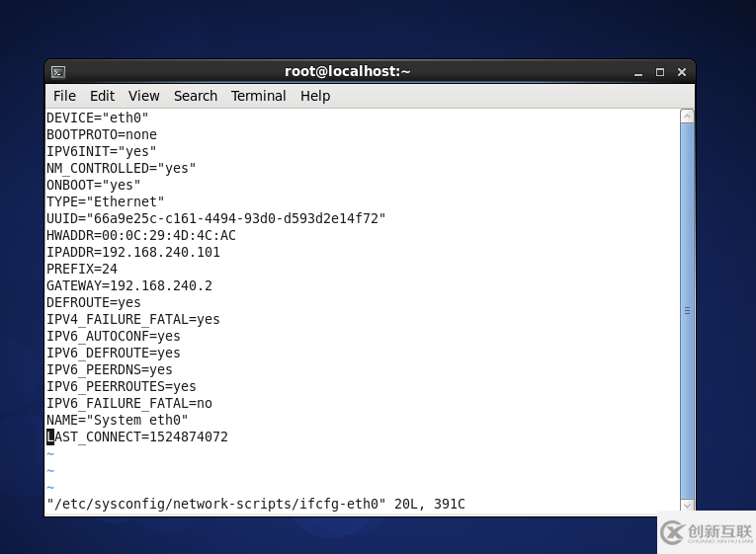The height and width of the screenshot is (554, 756).
Task: Open the View menu
Action: click(x=143, y=96)
